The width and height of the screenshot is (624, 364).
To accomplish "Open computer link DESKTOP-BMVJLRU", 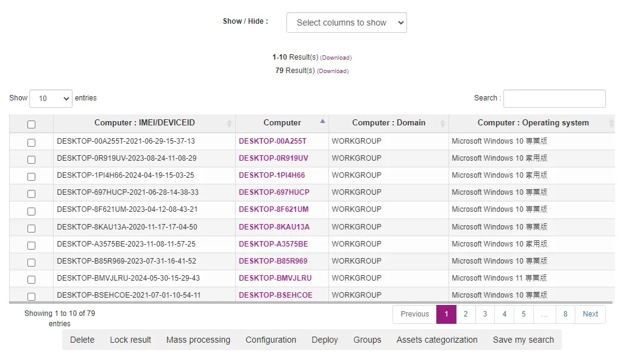I will (x=275, y=278).
